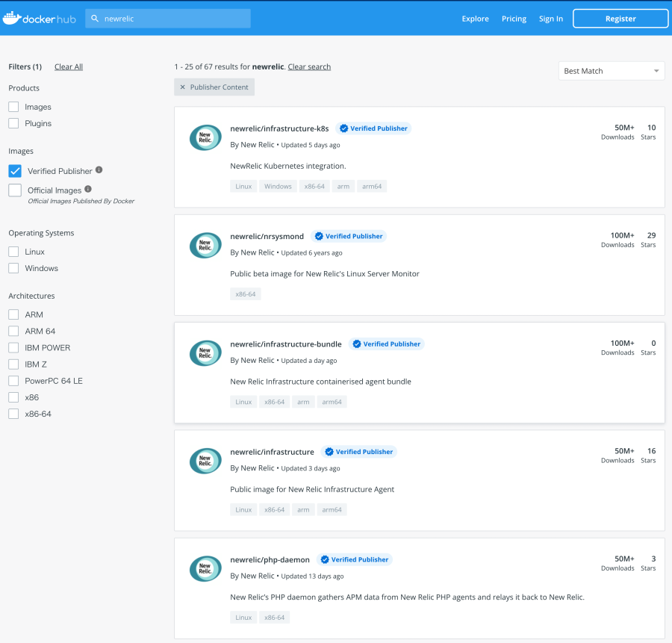Click the New Relic logo on php-daemon result
Viewport: 672px width, 643px height.
pos(205,568)
